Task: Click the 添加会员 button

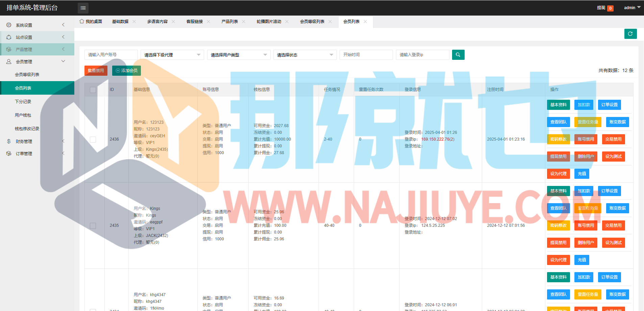Action: coord(126,71)
